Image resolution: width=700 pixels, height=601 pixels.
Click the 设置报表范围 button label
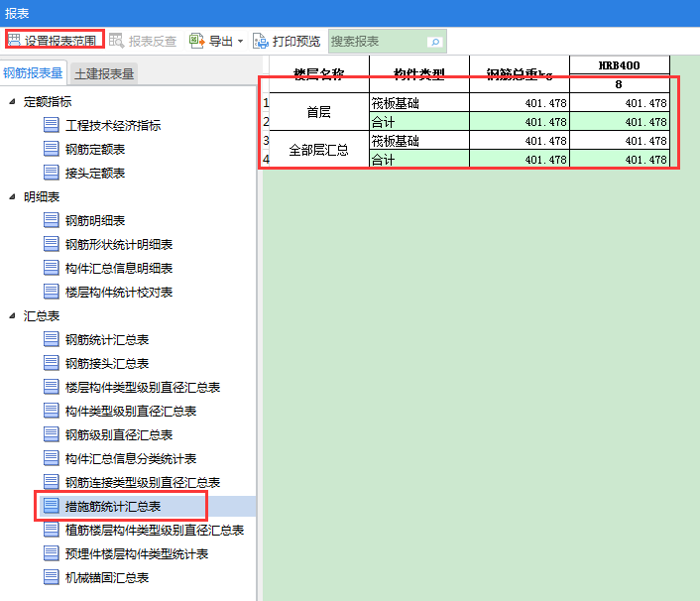(x=60, y=41)
